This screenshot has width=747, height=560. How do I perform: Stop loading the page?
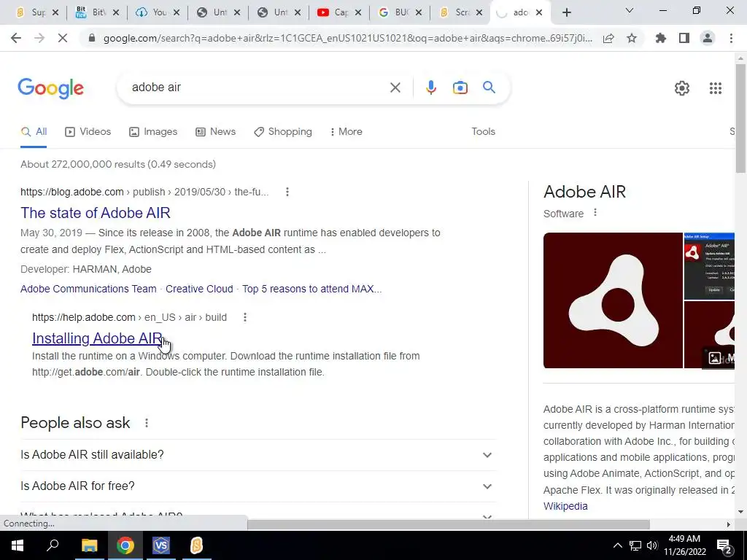coord(63,38)
